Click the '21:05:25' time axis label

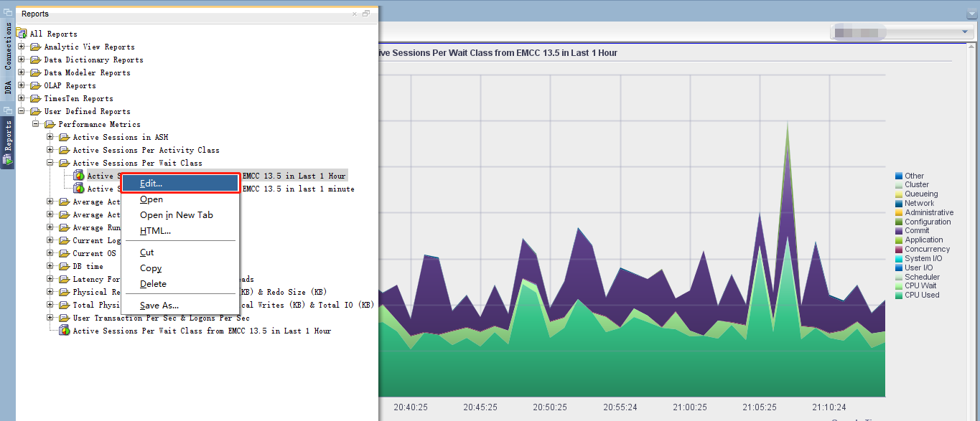(x=760, y=407)
